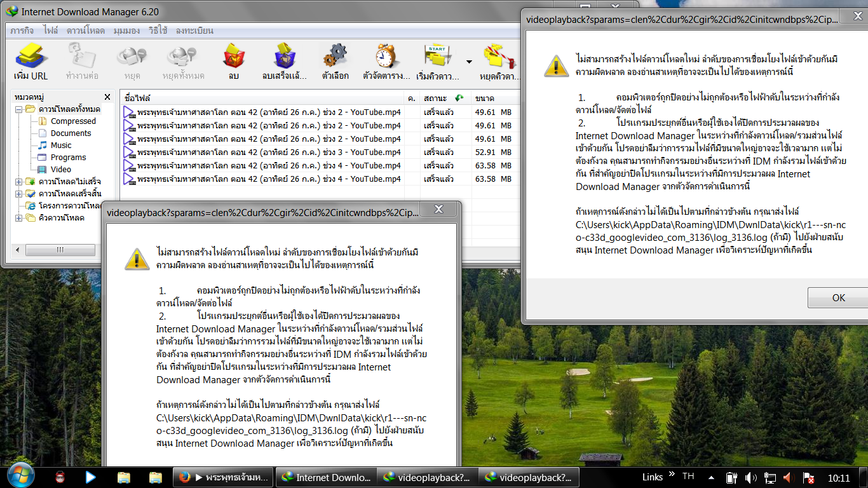The height and width of the screenshot is (488, 868).
Task: Click the 10:11 taskbar clock
Action: [839, 478]
